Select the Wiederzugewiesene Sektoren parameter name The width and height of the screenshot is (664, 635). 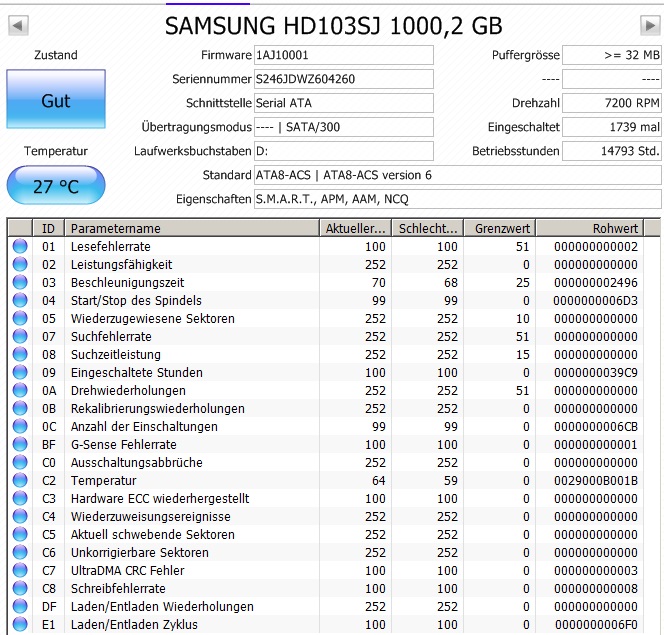click(x=152, y=318)
